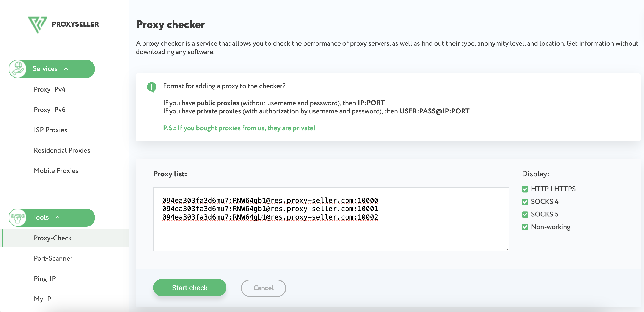The image size is (644, 312).
Task: Toggle the SOCKS 5 checkbox
Action: tap(525, 214)
